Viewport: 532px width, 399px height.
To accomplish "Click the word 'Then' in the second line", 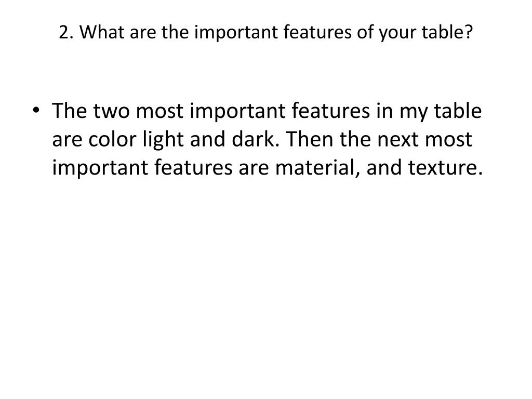I will coord(310,139).
